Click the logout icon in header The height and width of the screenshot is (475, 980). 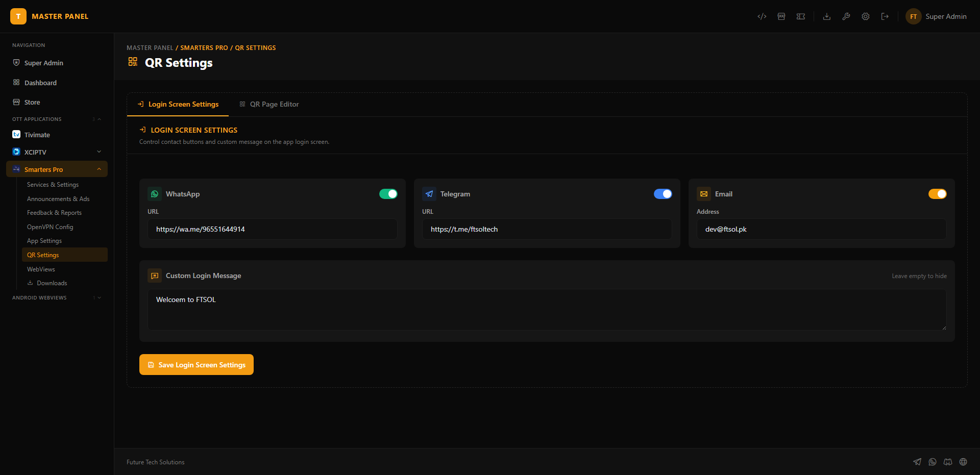[885, 16]
